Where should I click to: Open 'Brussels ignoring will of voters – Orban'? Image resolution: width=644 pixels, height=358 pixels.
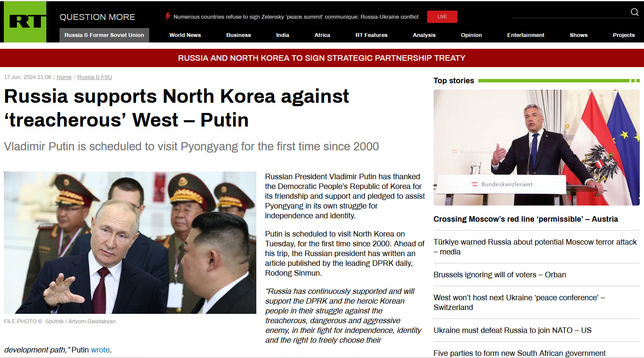[500, 275]
